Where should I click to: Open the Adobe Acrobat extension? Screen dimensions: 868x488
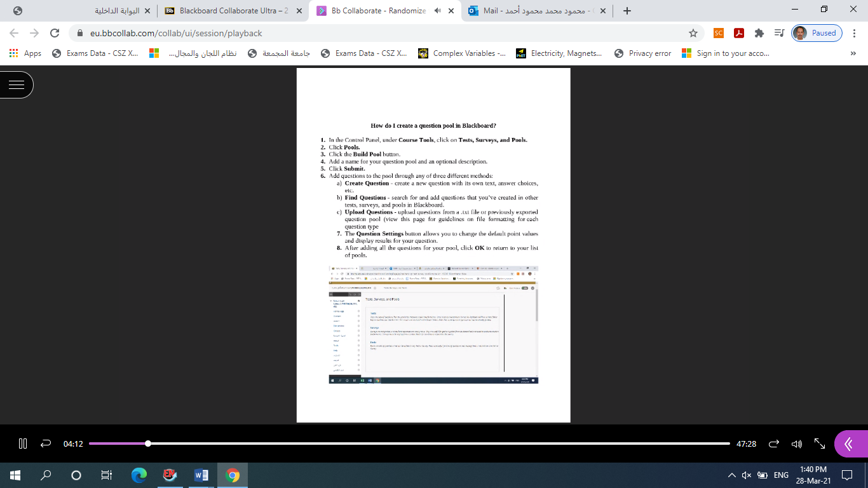pos(739,33)
